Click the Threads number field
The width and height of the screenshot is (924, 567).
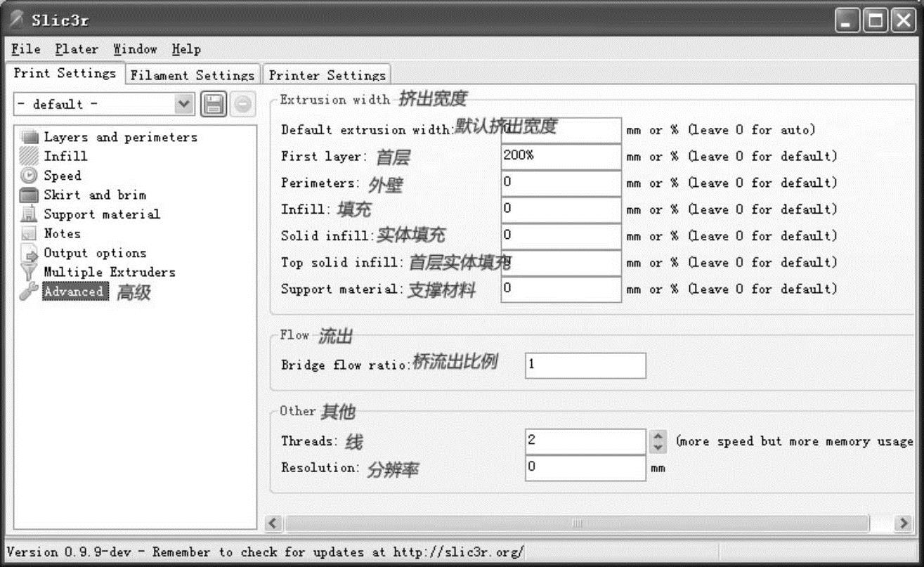585,442
